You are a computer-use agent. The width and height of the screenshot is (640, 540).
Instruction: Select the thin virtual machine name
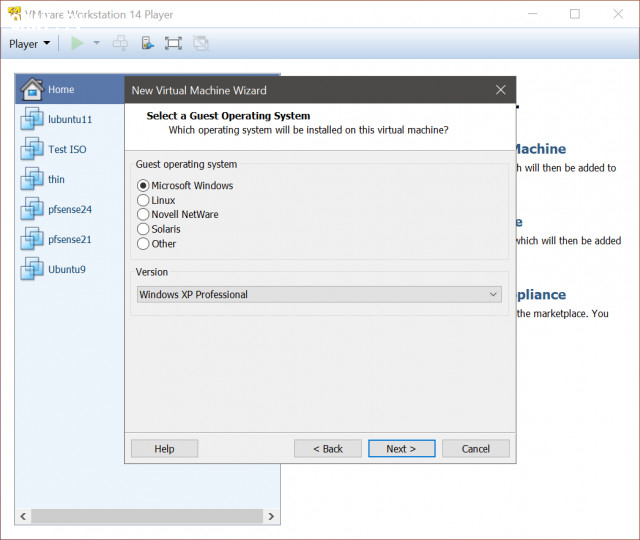[56, 180]
